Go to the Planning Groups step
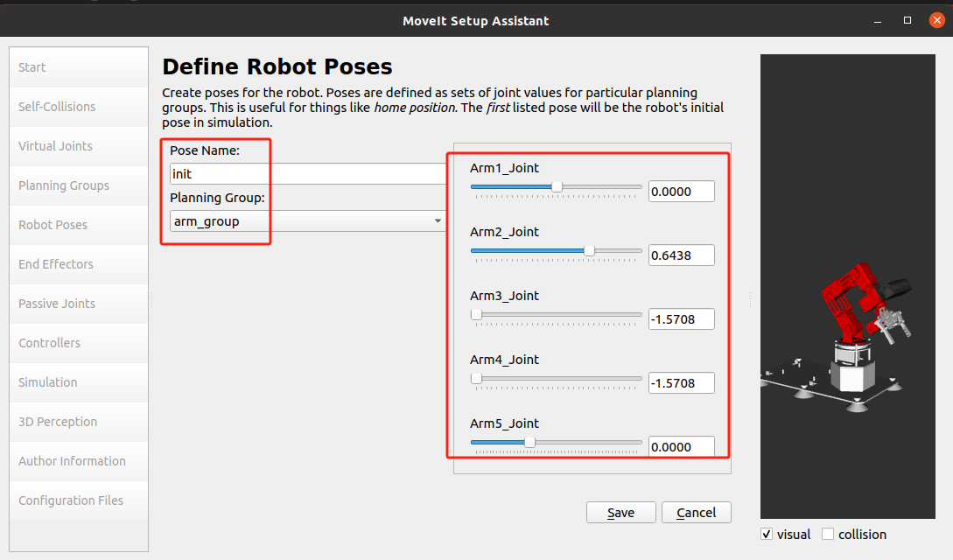This screenshot has width=953, height=560. pos(79,185)
